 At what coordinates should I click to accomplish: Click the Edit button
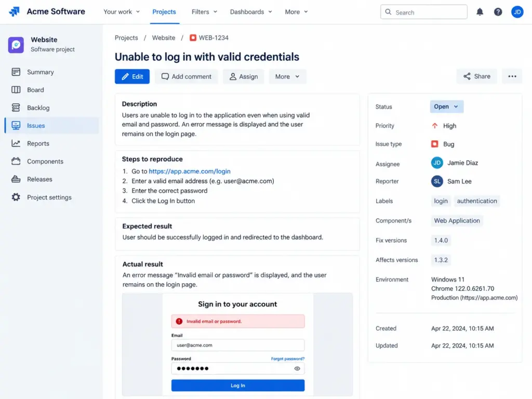pyautogui.click(x=132, y=76)
